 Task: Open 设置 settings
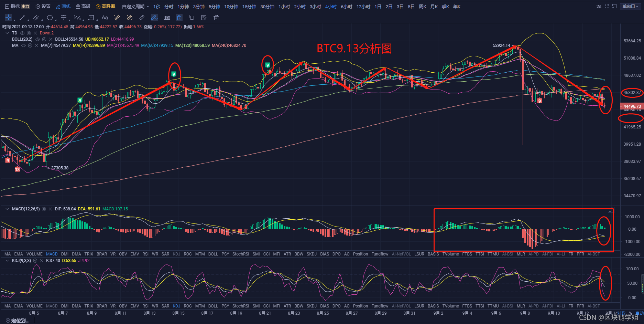pyautogui.click(x=43, y=7)
